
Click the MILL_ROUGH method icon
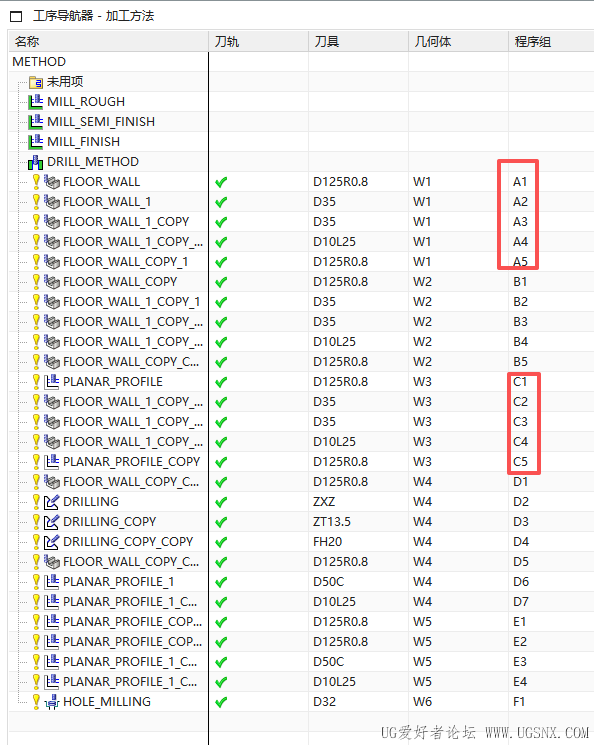tap(36, 102)
